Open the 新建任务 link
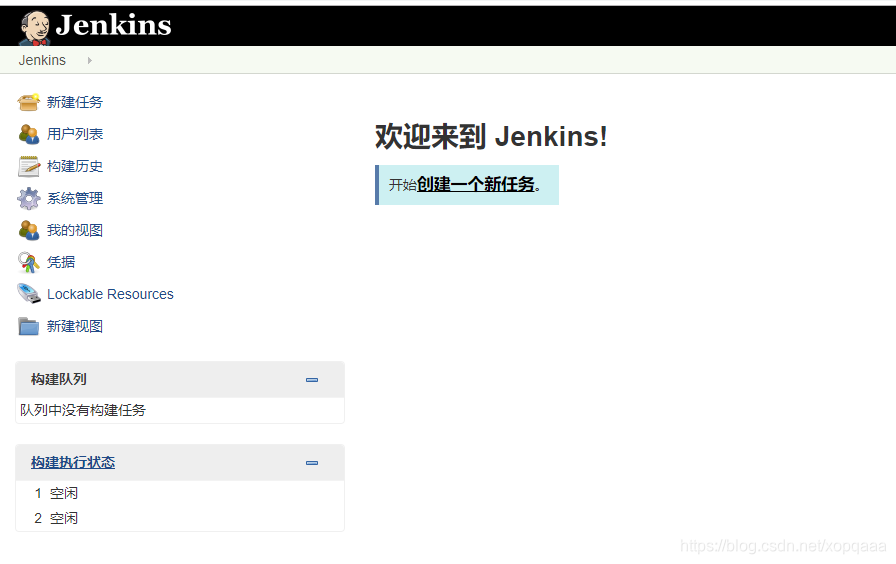The image size is (896, 564). coord(75,102)
